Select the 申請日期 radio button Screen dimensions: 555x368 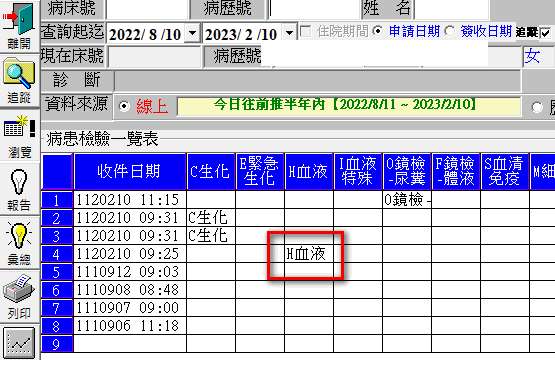click(x=378, y=31)
